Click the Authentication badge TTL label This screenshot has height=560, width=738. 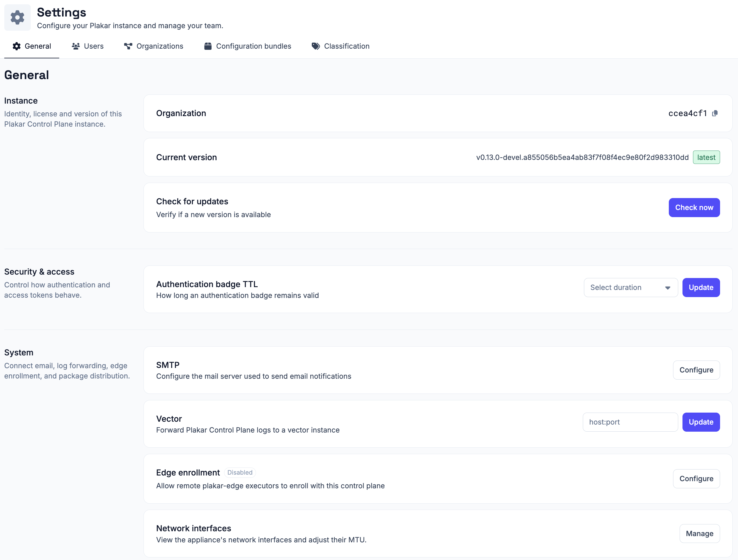click(x=207, y=284)
